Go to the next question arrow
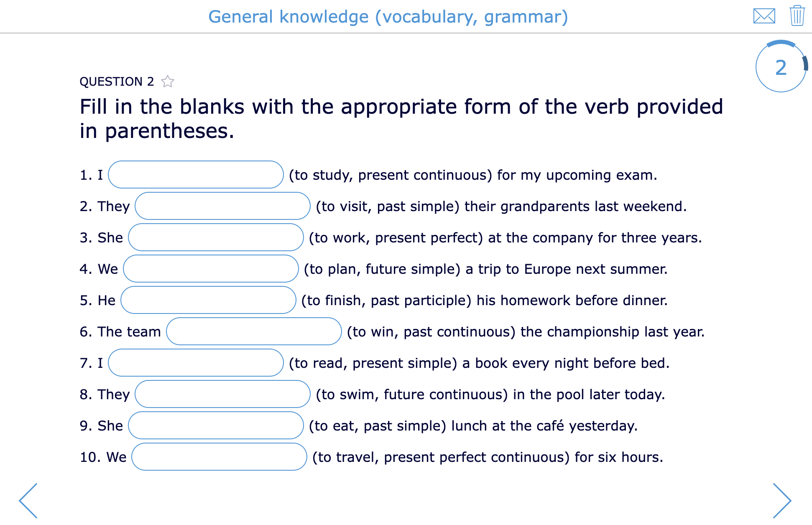 pyautogui.click(x=781, y=500)
